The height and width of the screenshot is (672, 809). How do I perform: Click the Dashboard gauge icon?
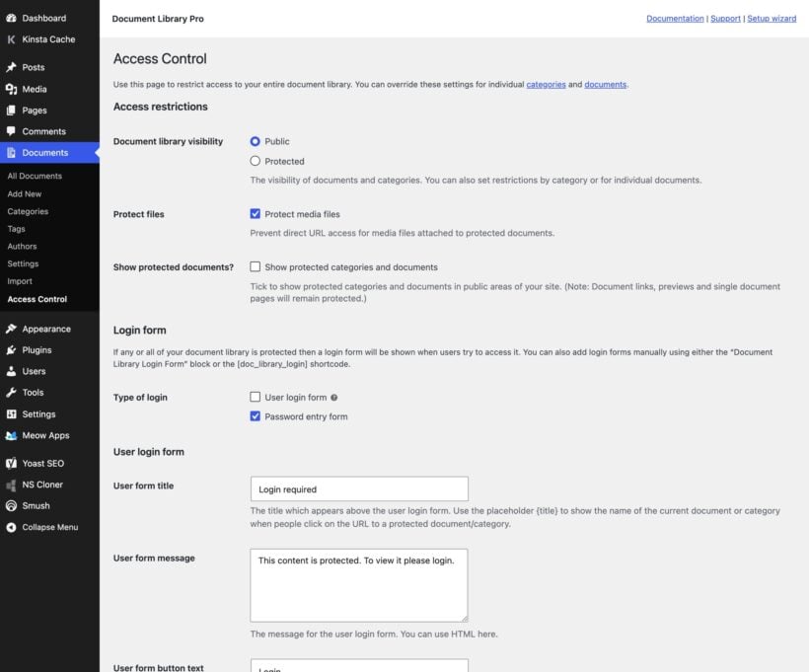tap(12, 18)
